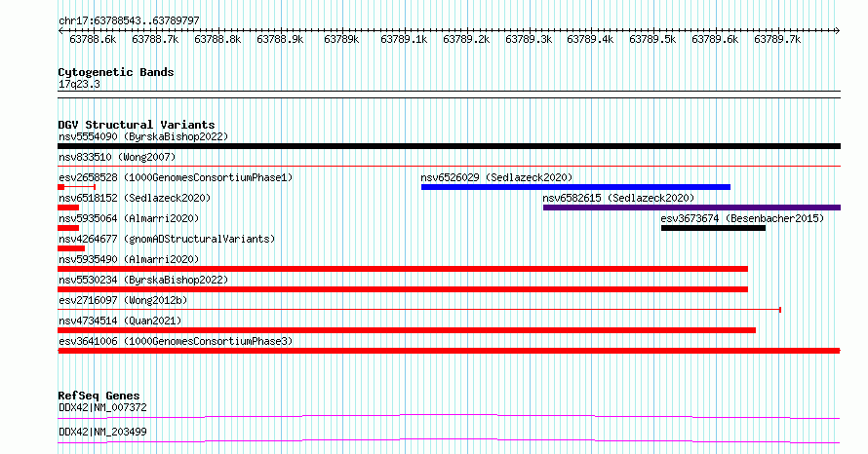Screen dimensions: 868x454
Task: Click the RefSeq Genes track title
Action: [99, 396]
